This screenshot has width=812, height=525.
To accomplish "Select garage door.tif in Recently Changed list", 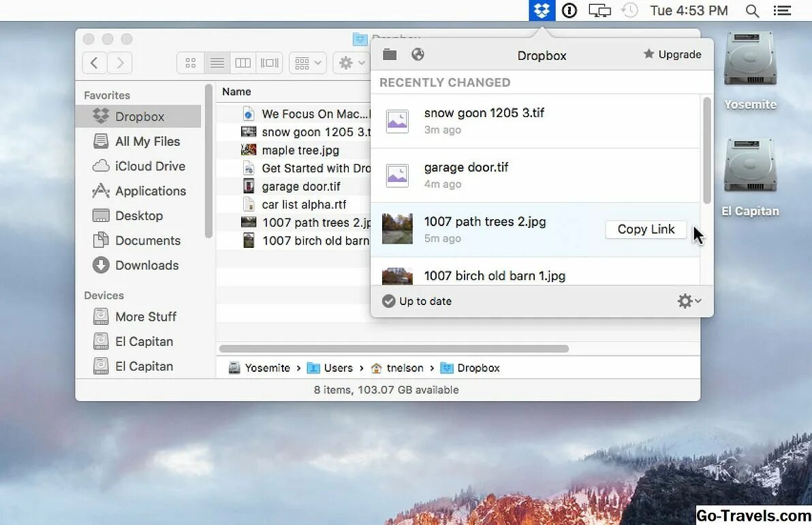I will pyautogui.click(x=535, y=176).
